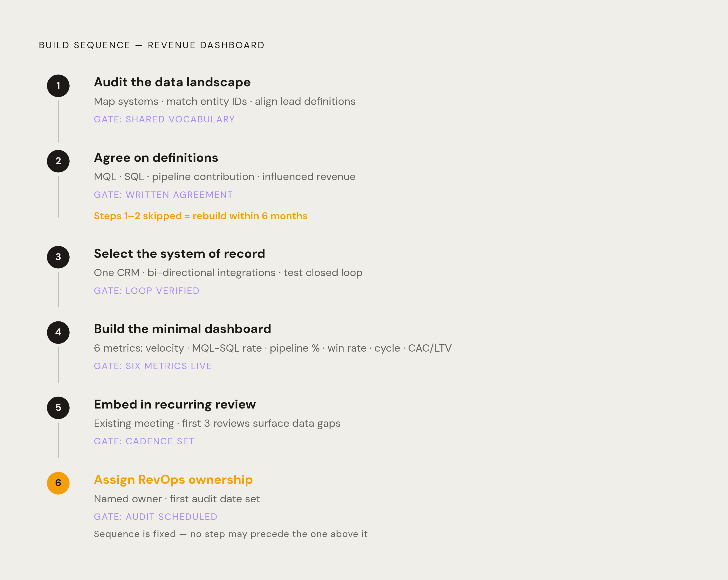The height and width of the screenshot is (580, 728).
Task: Click the step 2 number circle
Action: [58, 161]
